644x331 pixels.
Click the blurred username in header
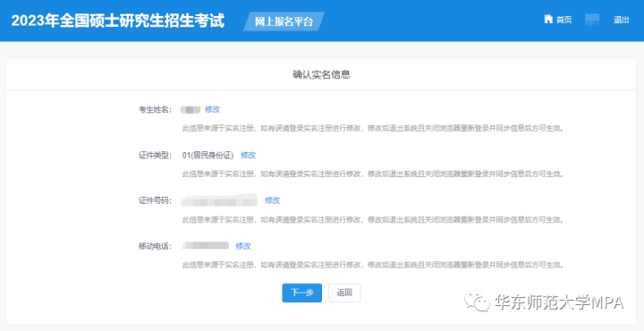592,20
